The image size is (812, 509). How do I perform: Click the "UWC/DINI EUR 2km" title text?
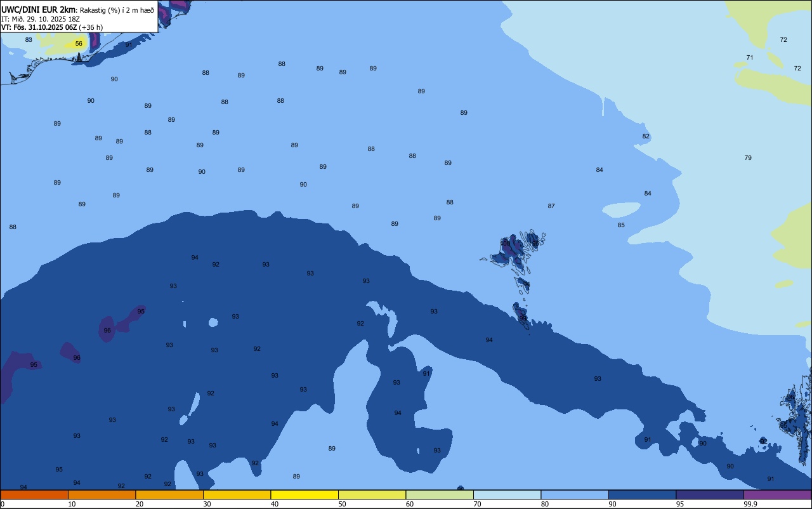click(39, 10)
